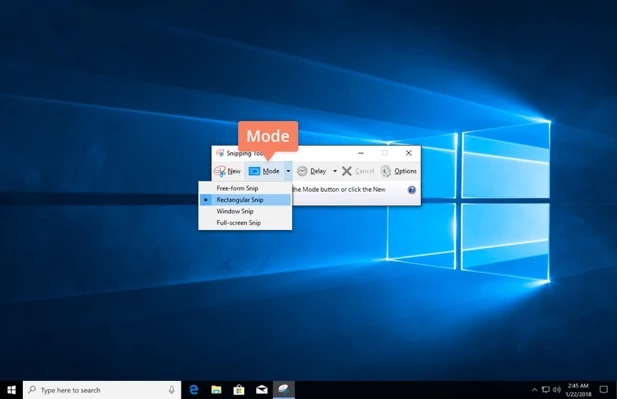This screenshot has height=399, width=617.
Task: Collapse the Mode dropdown arrow
Action: pyautogui.click(x=288, y=171)
